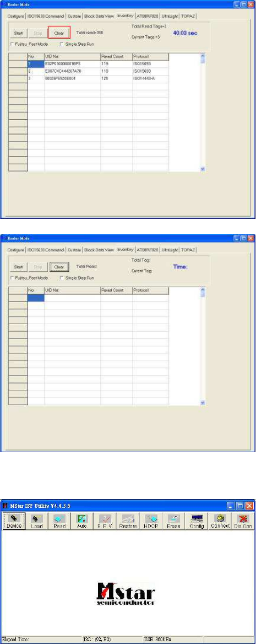Open the Device icon in MStar ISP Utility
256x644 pixels.
coord(14,521)
